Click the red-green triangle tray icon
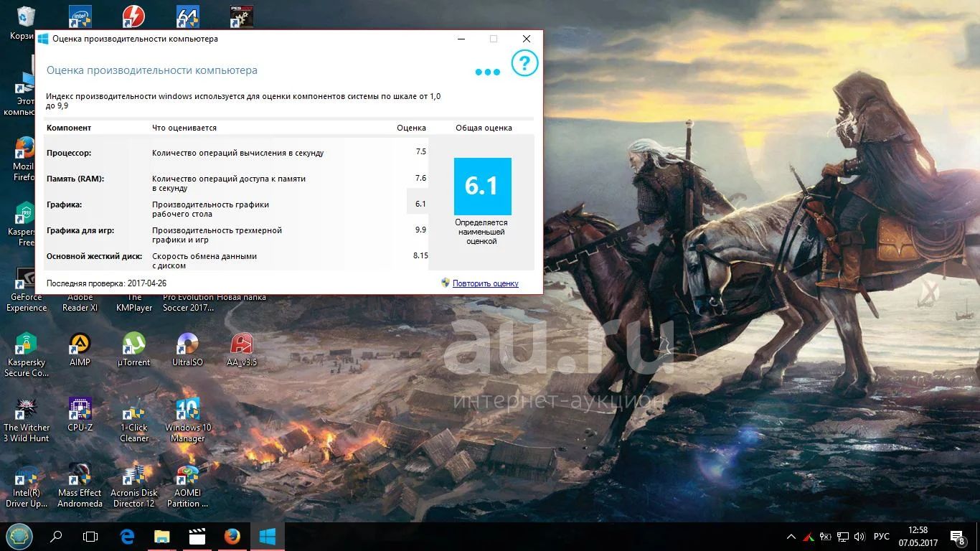The image size is (980, 551). click(808, 537)
